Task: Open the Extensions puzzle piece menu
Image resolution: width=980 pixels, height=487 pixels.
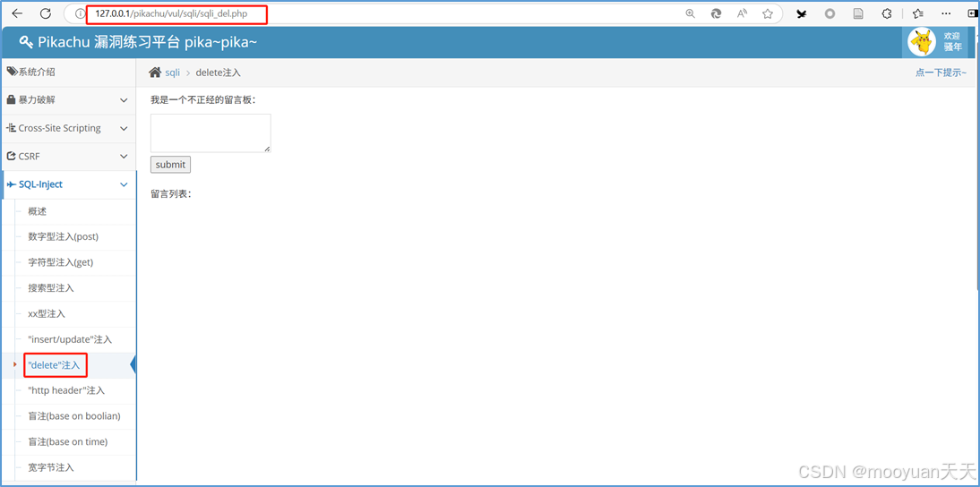Action: (x=886, y=13)
